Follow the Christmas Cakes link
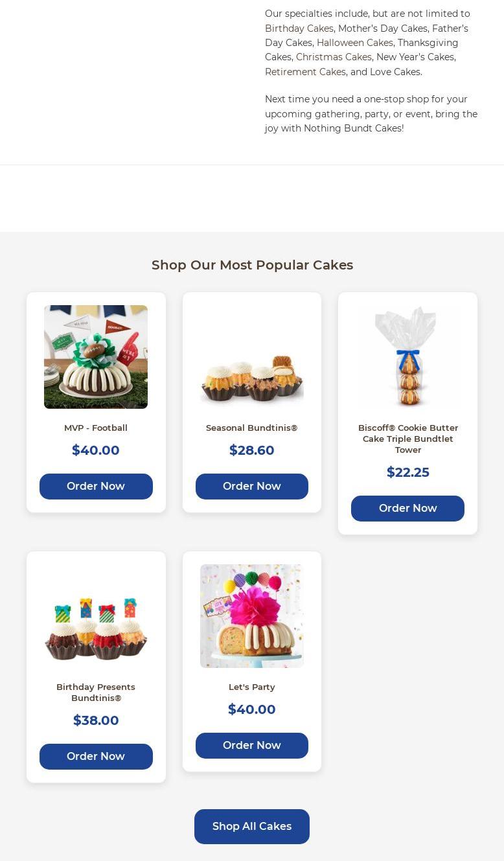Viewport: 504px width, 861px height. [x=334, y=57]
